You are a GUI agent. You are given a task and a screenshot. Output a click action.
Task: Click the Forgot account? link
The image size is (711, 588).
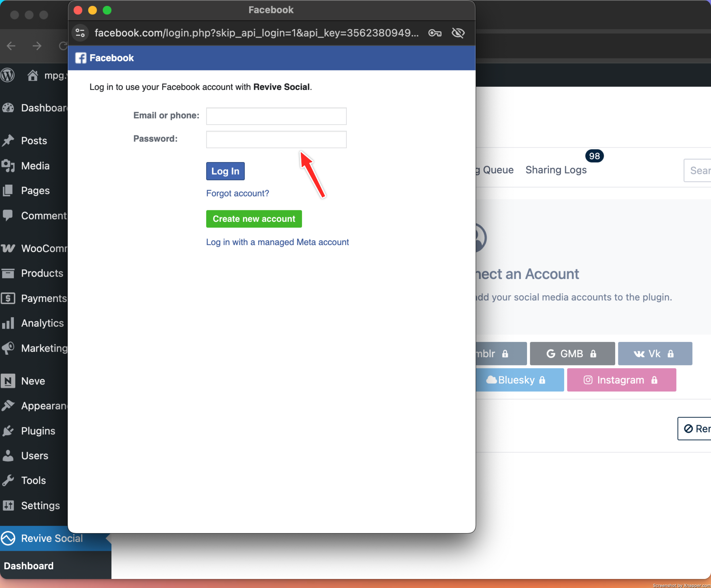click(237, 193)
